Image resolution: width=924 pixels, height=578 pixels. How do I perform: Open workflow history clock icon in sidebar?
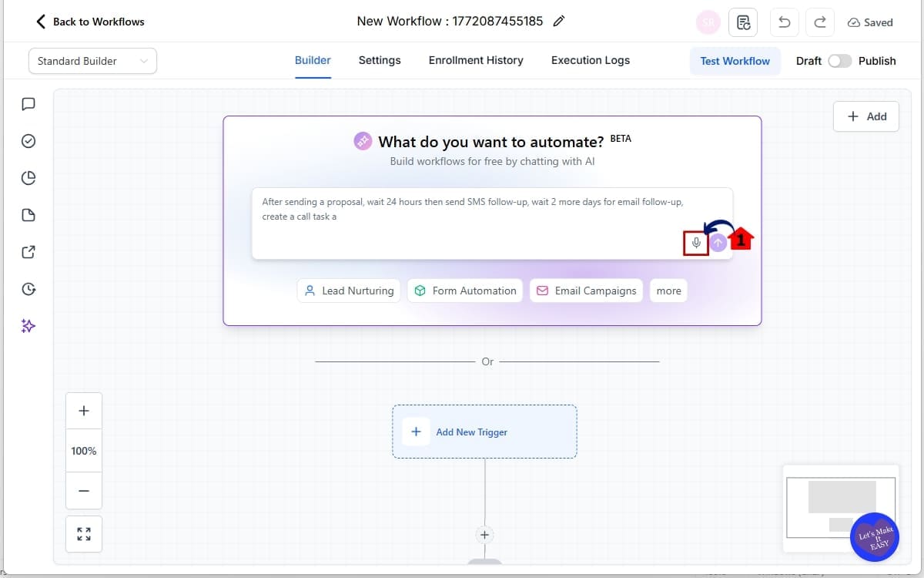pos(28,289)
